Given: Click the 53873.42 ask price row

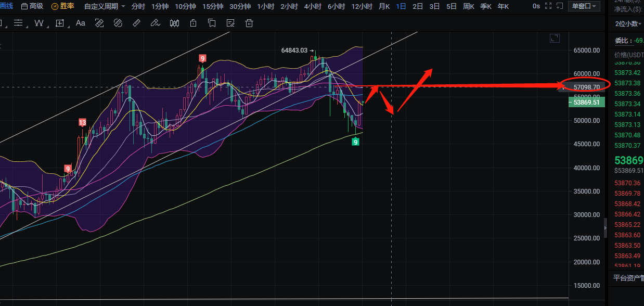Looking at the screenshot, I should tap(628, 73).
